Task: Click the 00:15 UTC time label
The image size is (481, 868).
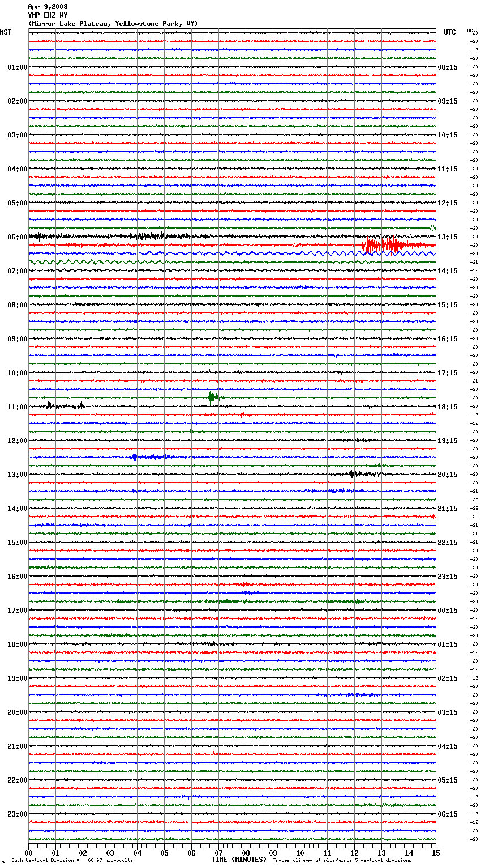Action: pos(448,611)
